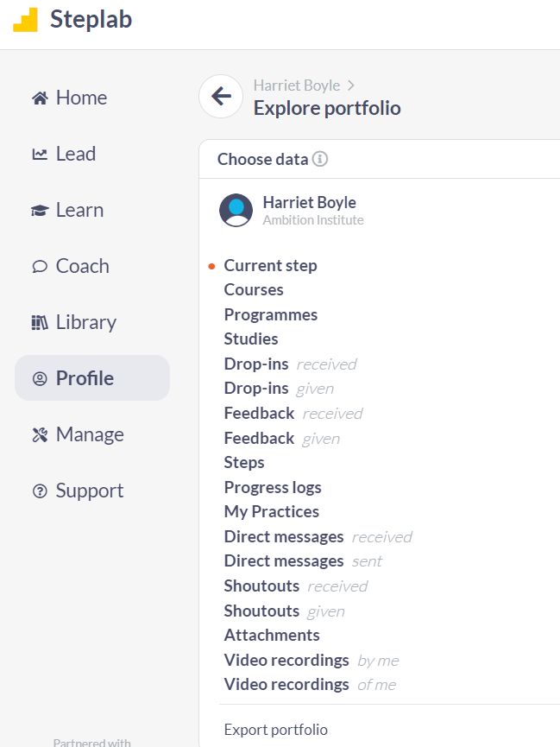This screenshot has width=560, height=747.
Task: Click Harriet Boyle's avatar picture
Action: point(236,210)
